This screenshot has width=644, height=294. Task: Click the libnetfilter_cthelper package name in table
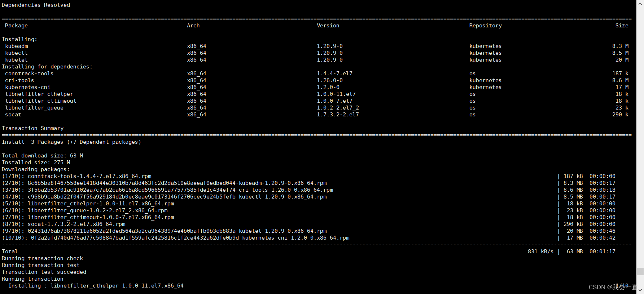[x=39, y=94]
